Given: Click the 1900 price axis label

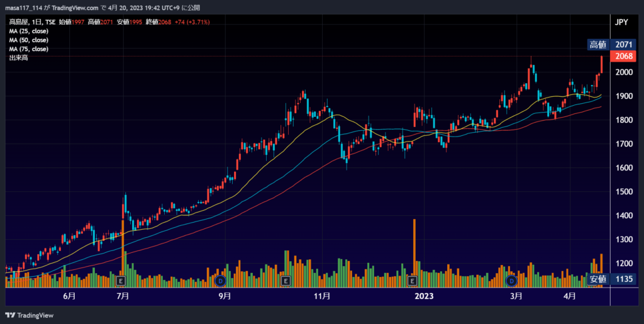Looking at the screenshot, I should coord(623,96).
